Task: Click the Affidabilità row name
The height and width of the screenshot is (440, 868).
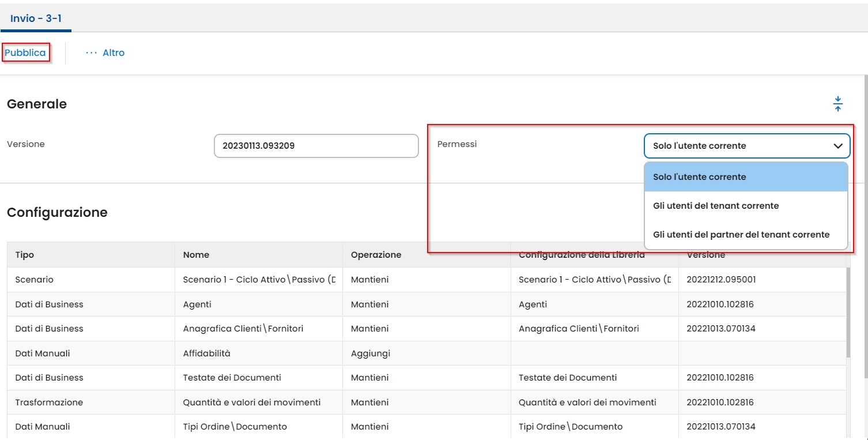Action: pyautogui.click(x=206, y=353)
